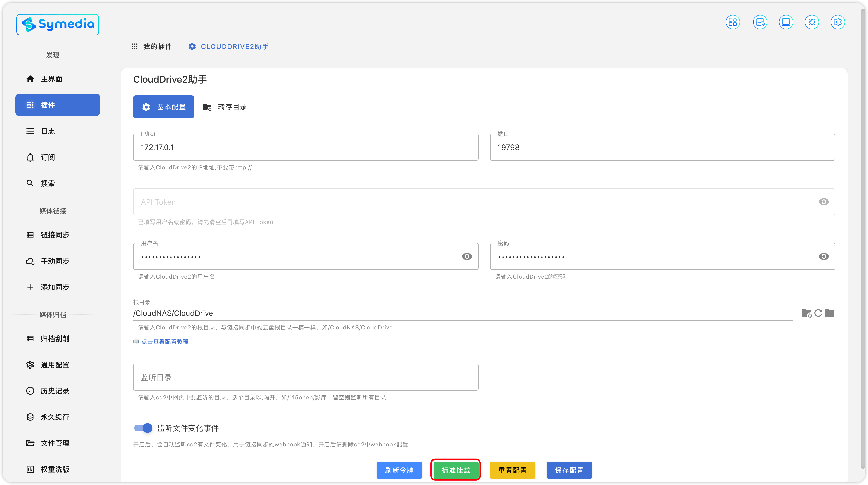Click the monitor display icon in top bar
The height and width of the screenshot is (485, 868).
coord(786,22)
